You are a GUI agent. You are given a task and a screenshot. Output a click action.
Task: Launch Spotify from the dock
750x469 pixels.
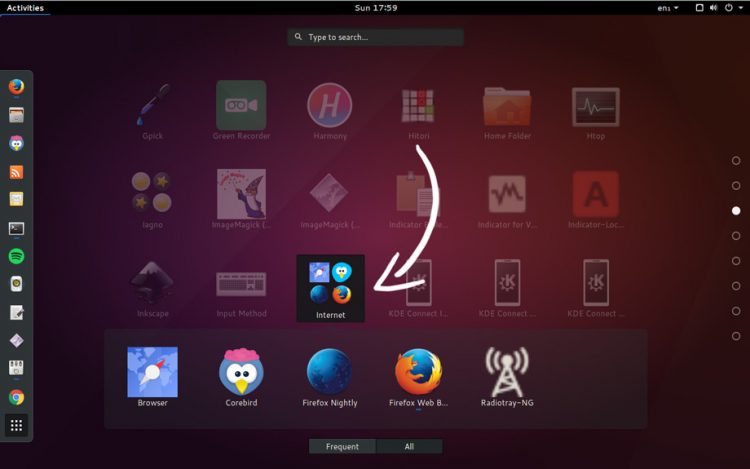[x=16, y=256]
